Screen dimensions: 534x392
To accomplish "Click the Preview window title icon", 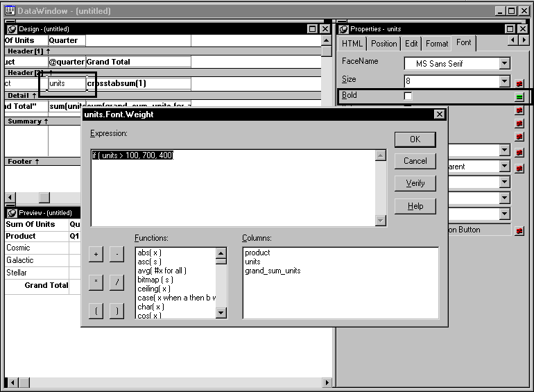I will (x=12, y=213).
